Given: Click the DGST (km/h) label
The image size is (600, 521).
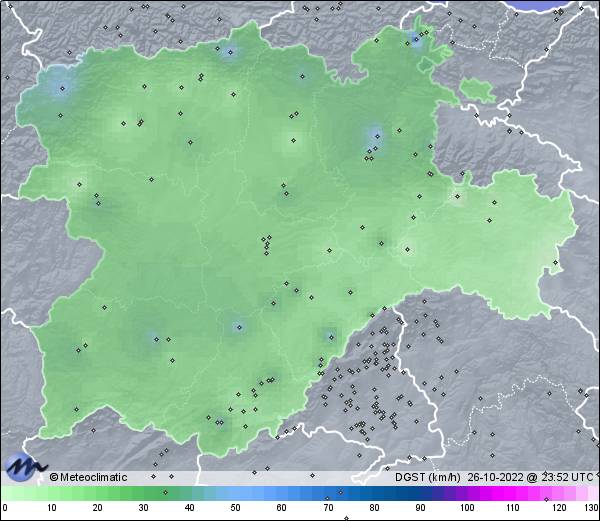Looking at the screenshot, I should 427,477.
